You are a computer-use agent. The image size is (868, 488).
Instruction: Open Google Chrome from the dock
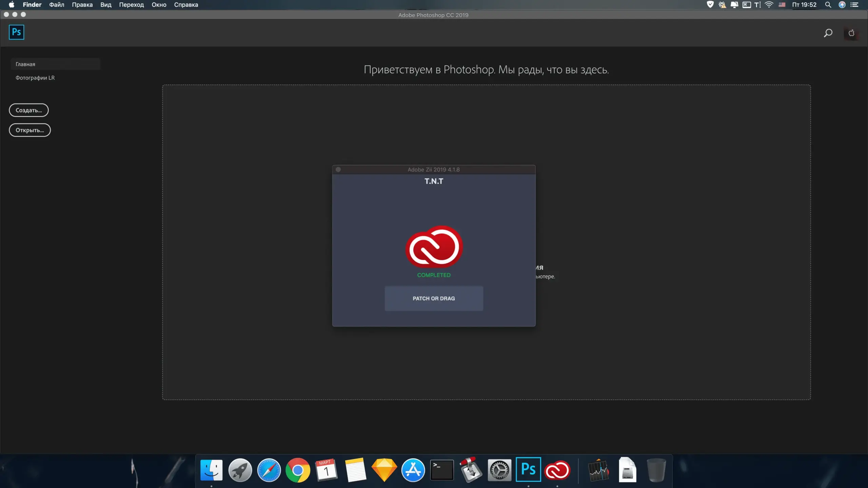click(x=298, y=470)
